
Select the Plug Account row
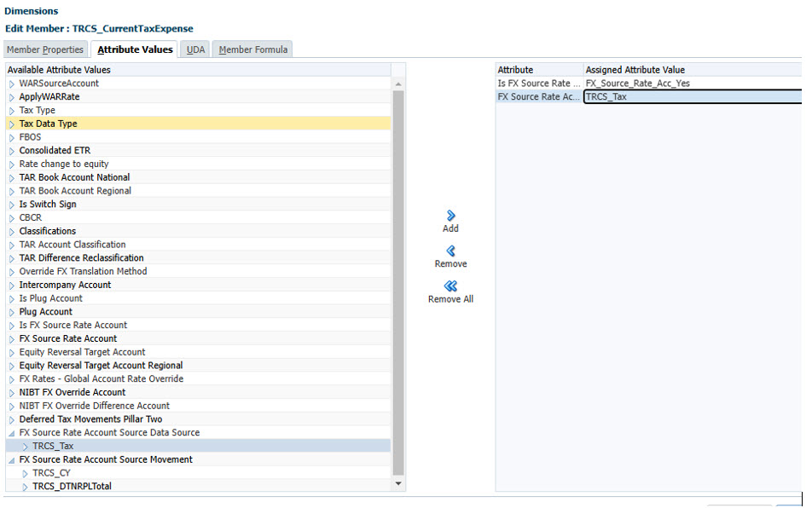pos(199,311)
